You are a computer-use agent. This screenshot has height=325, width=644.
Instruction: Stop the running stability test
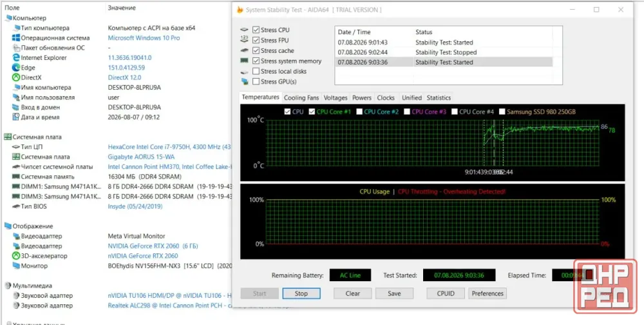click(x=301, y=293)
